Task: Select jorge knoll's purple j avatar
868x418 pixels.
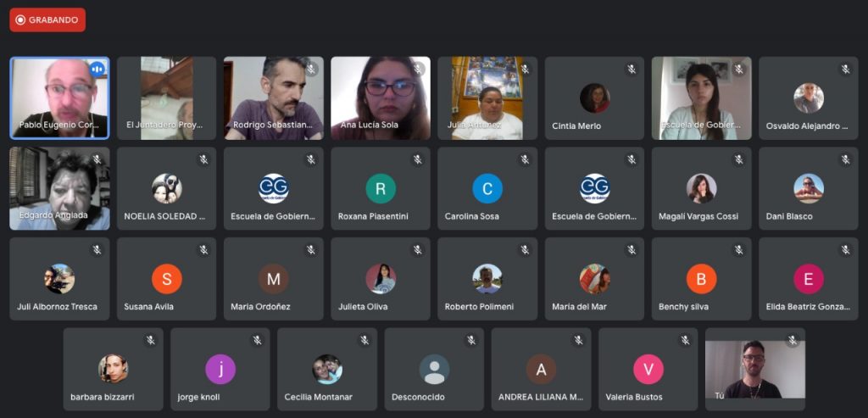Action: (220, 369)
